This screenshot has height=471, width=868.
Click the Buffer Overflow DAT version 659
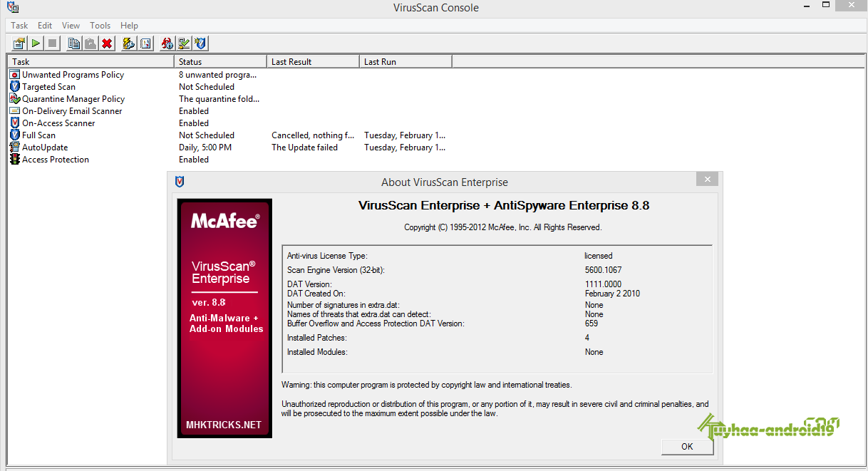(x=591, y=324)
